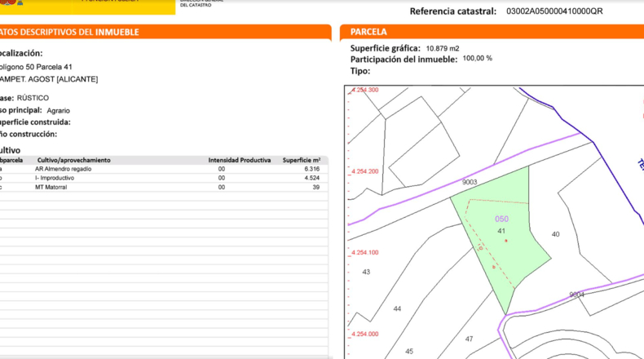Click the 'Superficie m²' column header

(302, 161)
